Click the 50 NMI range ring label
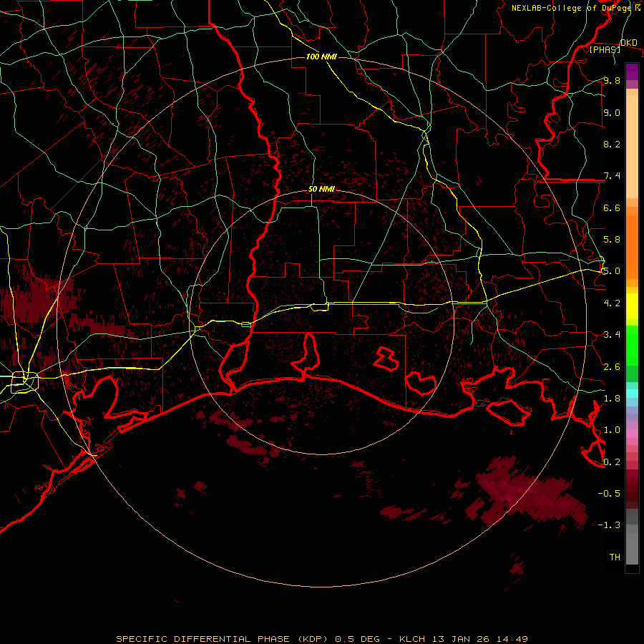The image size is (644, 644). (x=321, y=190)
